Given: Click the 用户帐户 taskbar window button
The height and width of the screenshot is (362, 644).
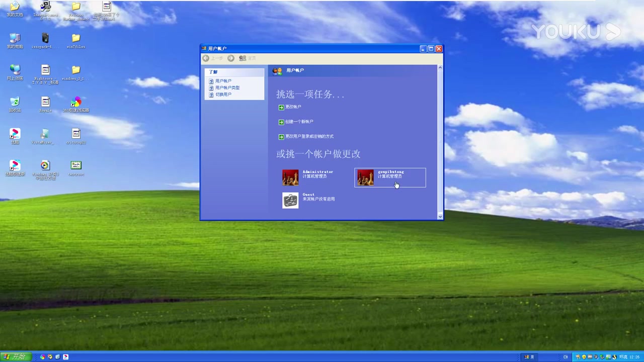Looking at the screenshot, I should 529,357.
